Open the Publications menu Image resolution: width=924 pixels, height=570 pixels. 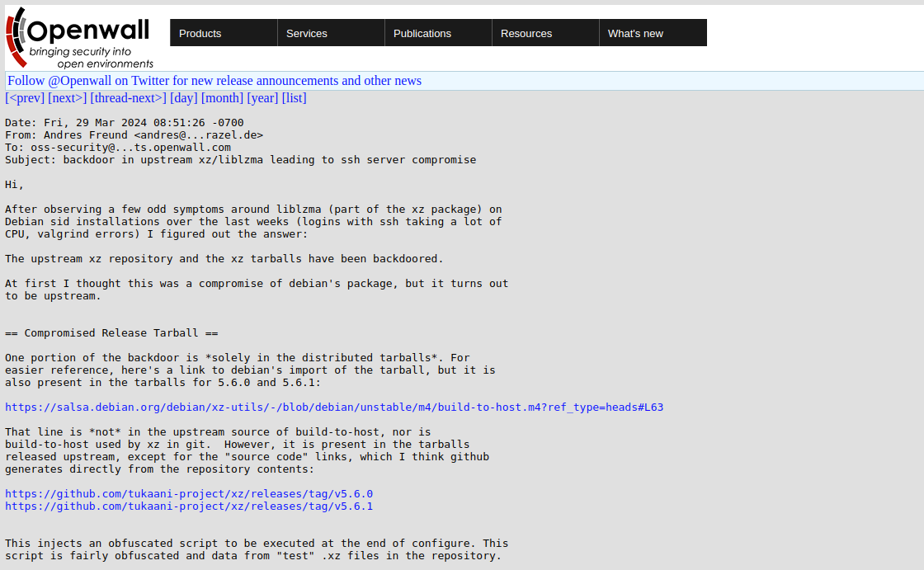438,33
